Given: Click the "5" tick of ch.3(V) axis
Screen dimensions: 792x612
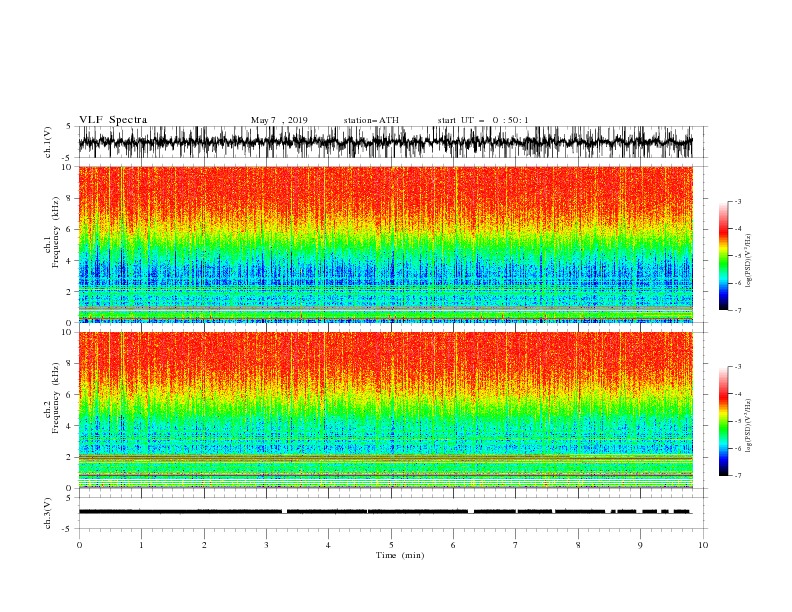Looking at the screenshot, I should click(x=69, y=497).
